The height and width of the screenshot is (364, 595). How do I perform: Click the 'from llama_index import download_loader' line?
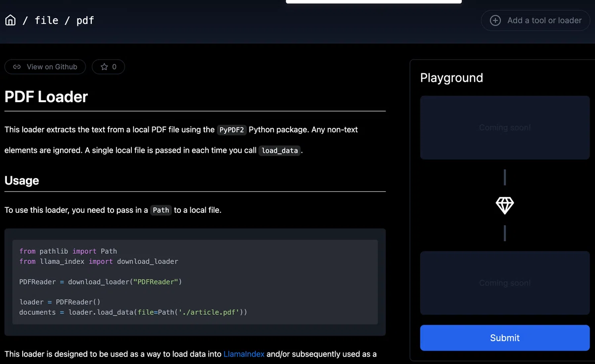coord(99,261)
